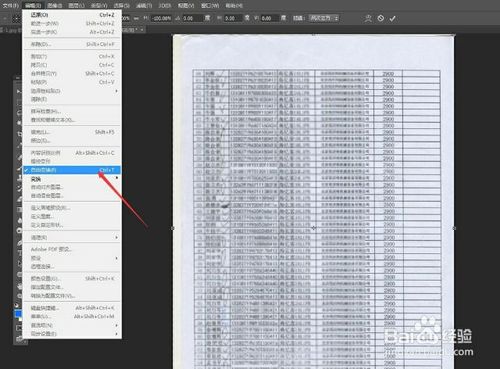This screenshot has height=369, width=500.
Task: Open the 类型(Y) menu
Action: [x=99, y=5]
